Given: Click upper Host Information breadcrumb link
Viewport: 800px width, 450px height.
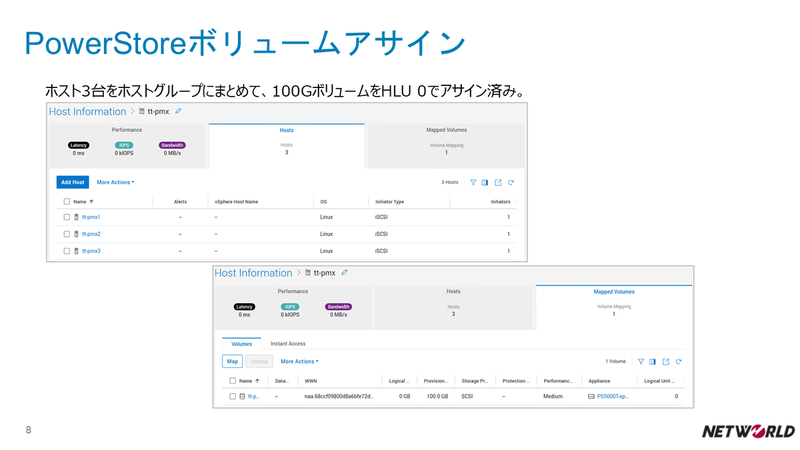Looking at the screenshot, I should pyautogui.click(x=87, y=111).
